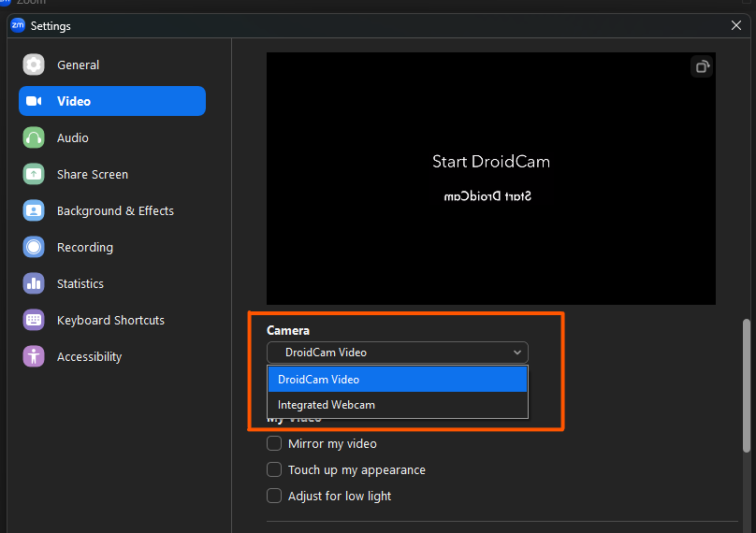Rotate the video preview with corner icon
This screenshot has width=756, height=533.
[702, 66]
